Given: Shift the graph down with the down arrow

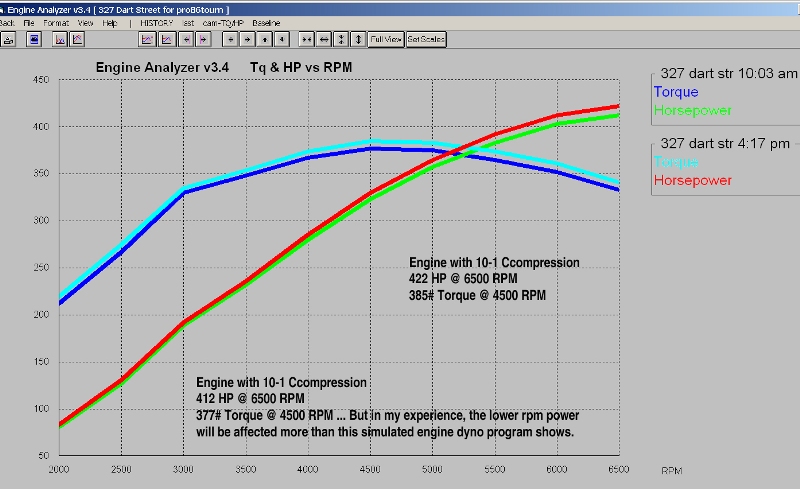Looking at the screenshot, I should click(x=282, y=39).
